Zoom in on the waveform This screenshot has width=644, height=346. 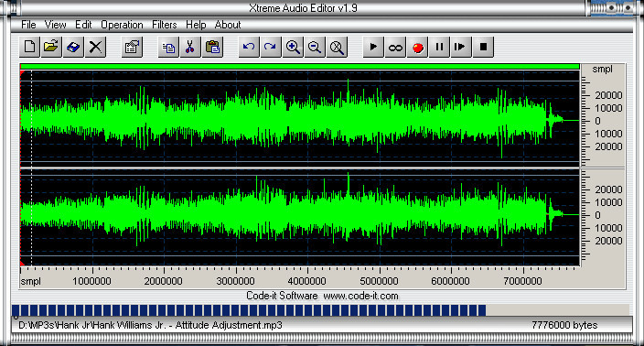[293, 47]
